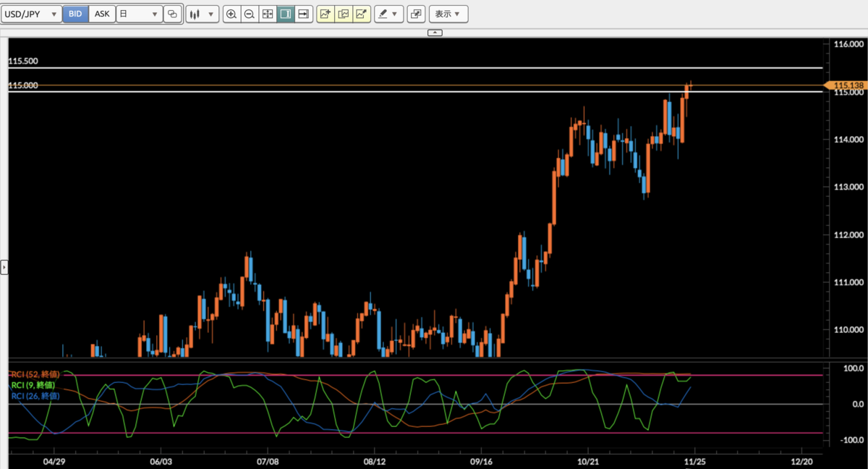The height and width of the screenshot is (469, 868).
Task: Open the daily timeframe dropdown
Action: 139,13
